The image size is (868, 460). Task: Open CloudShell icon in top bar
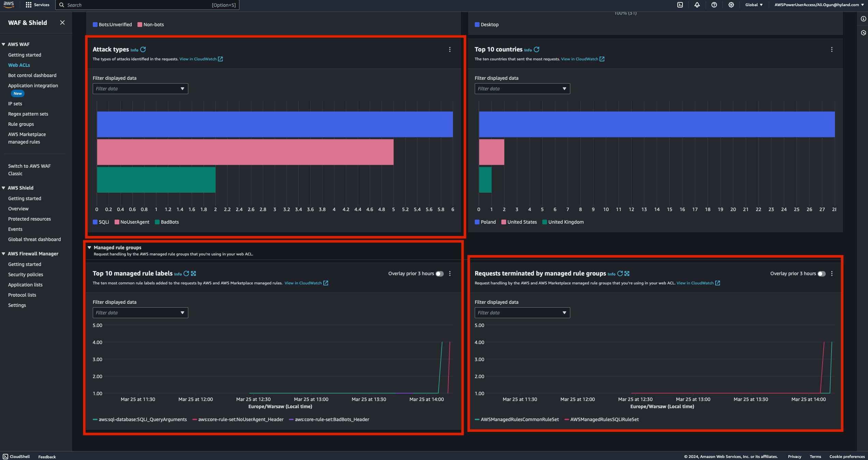tap(680, 5)
